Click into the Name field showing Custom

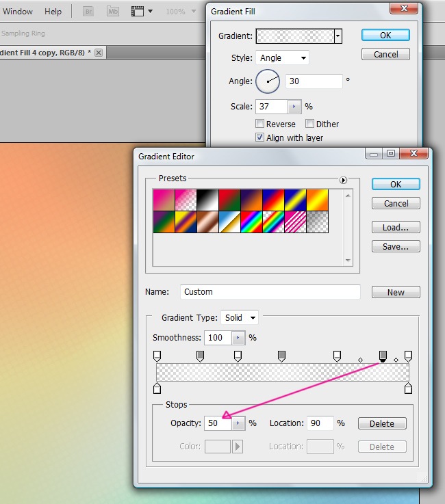(270, 292)
